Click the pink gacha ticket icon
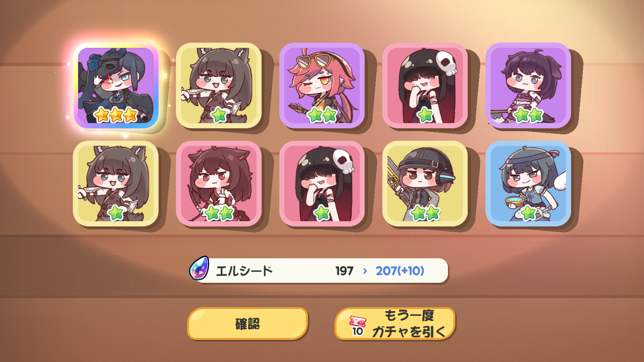Screen dimensions: 644x362 click(x=358, y=321)
